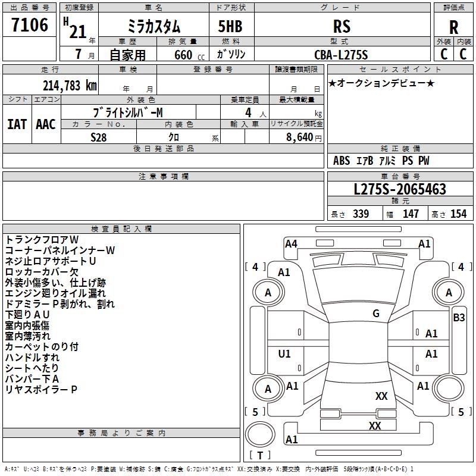Select the オークションデビュー sales point text
Image resolution: width=476 pixels, height=476 pixels.
381,83
